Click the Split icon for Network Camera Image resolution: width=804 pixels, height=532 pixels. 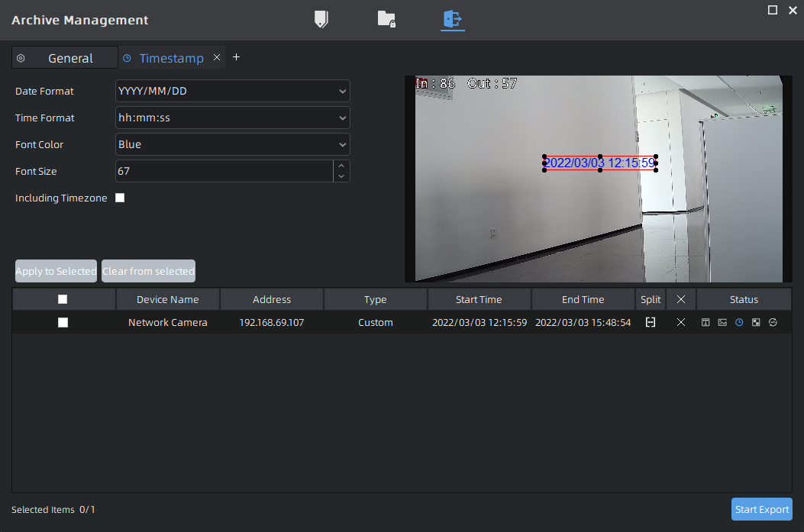point(650,323)
